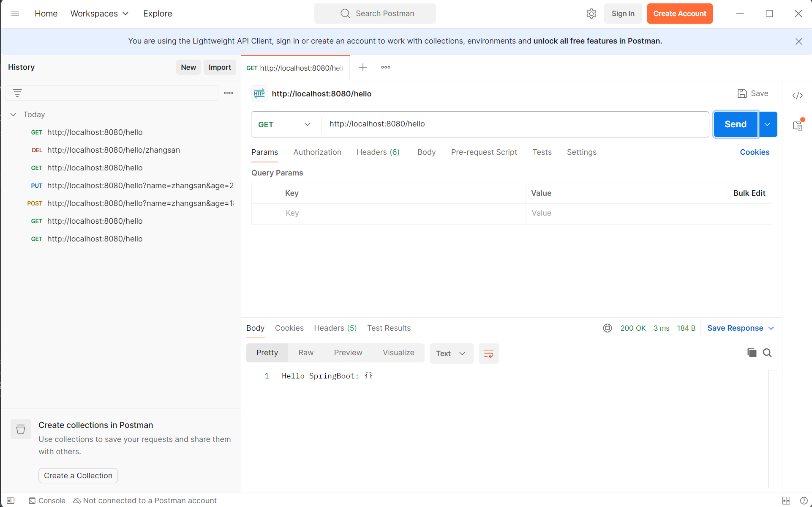This screenshot has height=507, width=812.
Task: Open Explore in top navigation
Action: coord(158,14)
